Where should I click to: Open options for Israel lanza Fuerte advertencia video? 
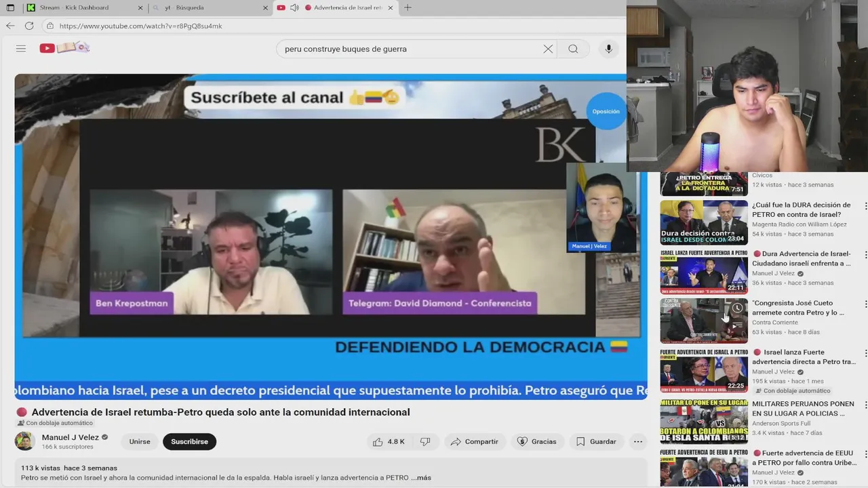(x=865, y=352)
